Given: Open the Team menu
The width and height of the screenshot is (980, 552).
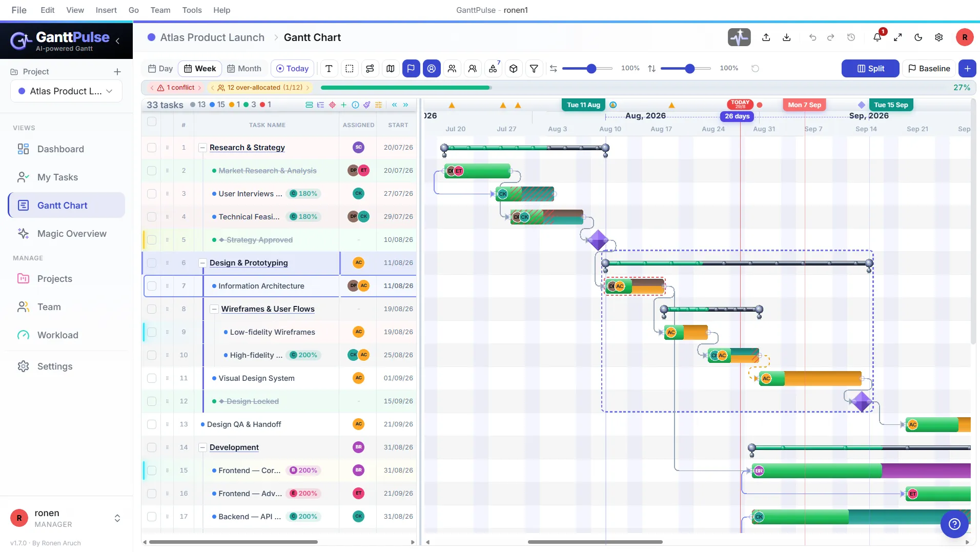Looking at the screenshot, I should pyautogui.click(x=160, y=10).
